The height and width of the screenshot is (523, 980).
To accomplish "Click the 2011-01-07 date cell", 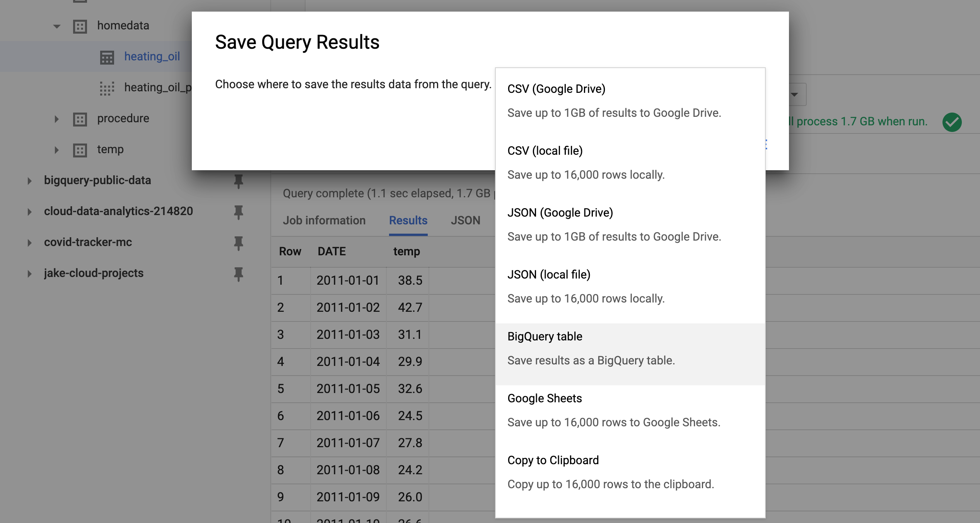I will (348, 443).
